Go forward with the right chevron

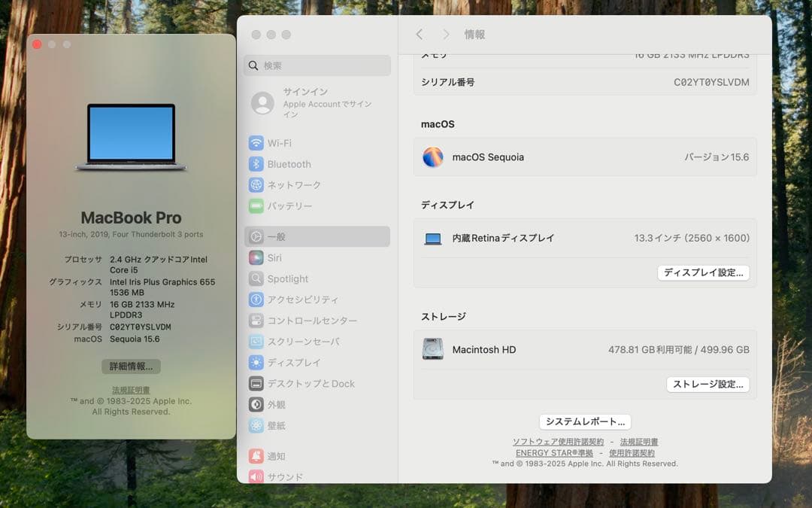point(445,34)
